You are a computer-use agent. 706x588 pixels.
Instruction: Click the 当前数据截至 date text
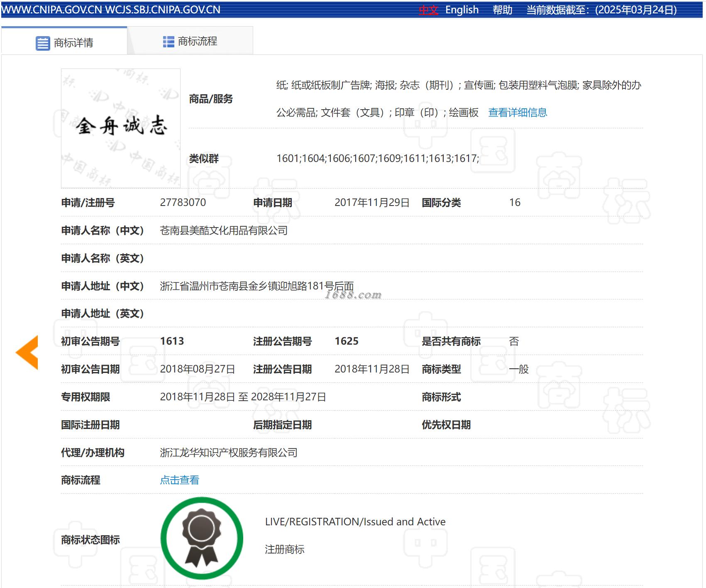coord(602,10)
